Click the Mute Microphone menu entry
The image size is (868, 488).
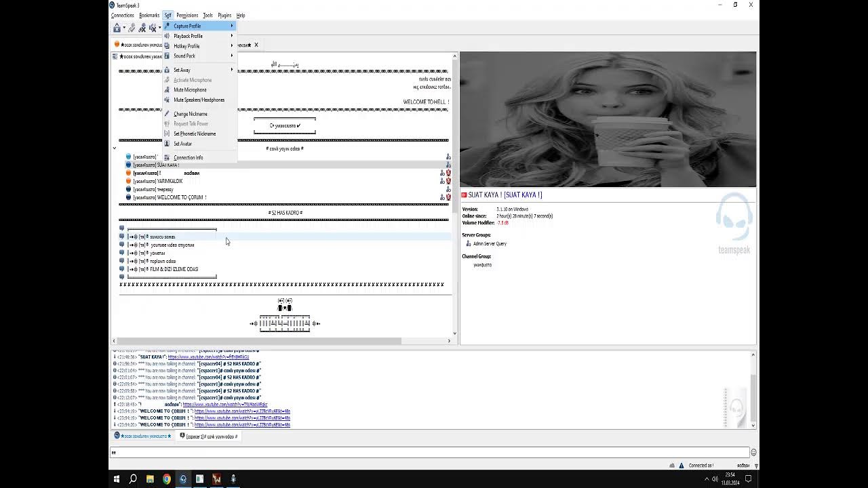(199, 89)
